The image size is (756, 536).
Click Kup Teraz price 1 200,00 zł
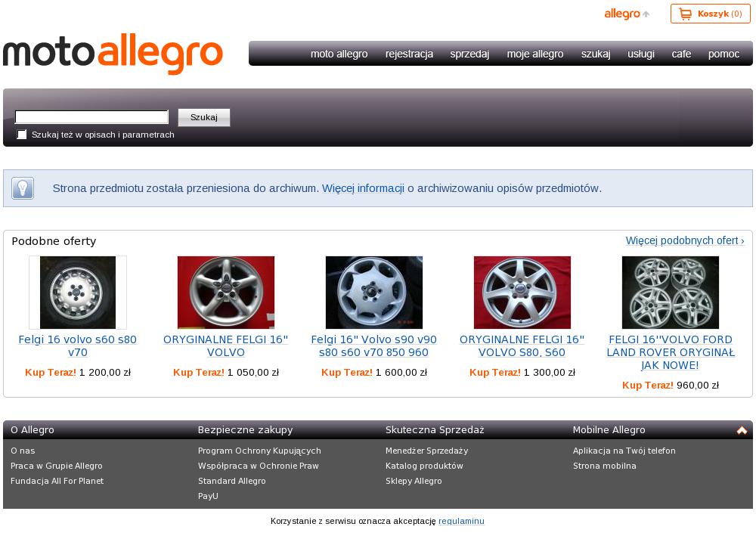pyautogui.click(x=78, y=373)
